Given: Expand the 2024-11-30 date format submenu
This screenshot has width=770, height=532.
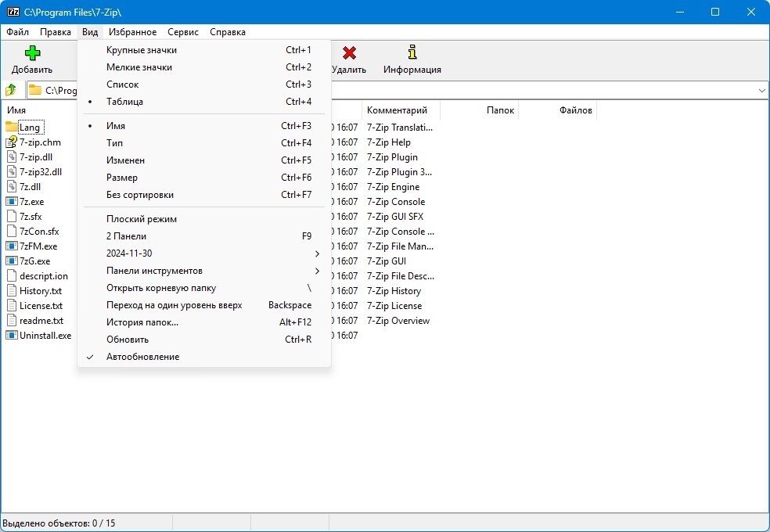Looking at the screenshot, I should 203,253.
